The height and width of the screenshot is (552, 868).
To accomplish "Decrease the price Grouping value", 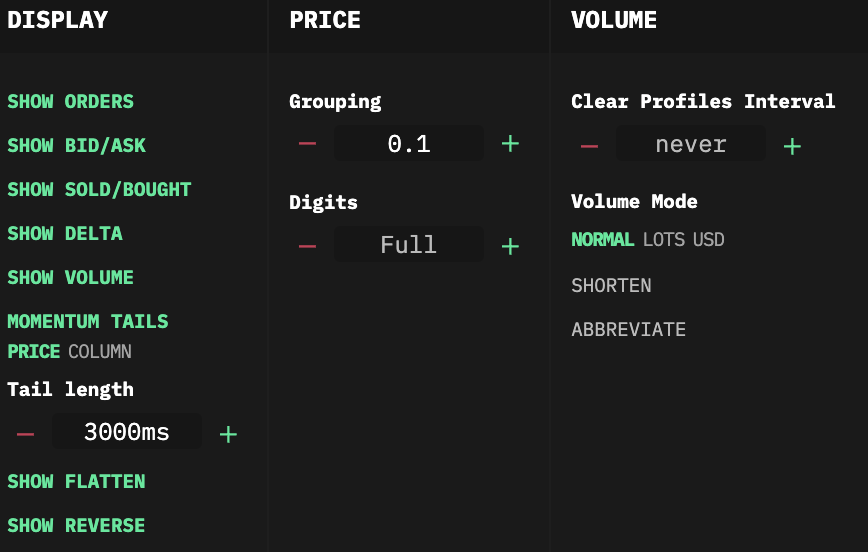I will (307, 144).
